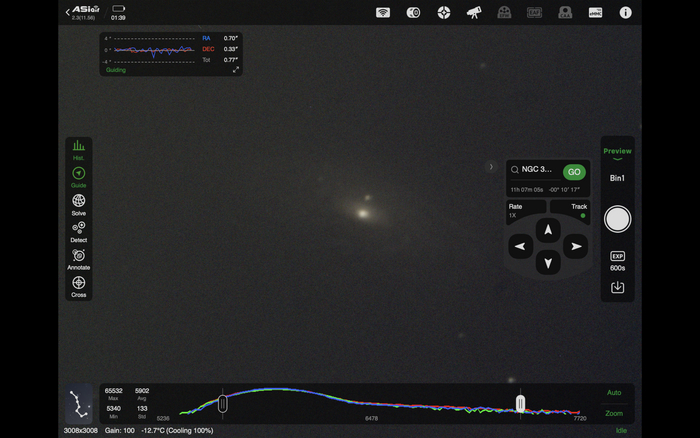Open the guiding scope crosshair icon
Screen dimensions: 700x438
coord(443,13)
